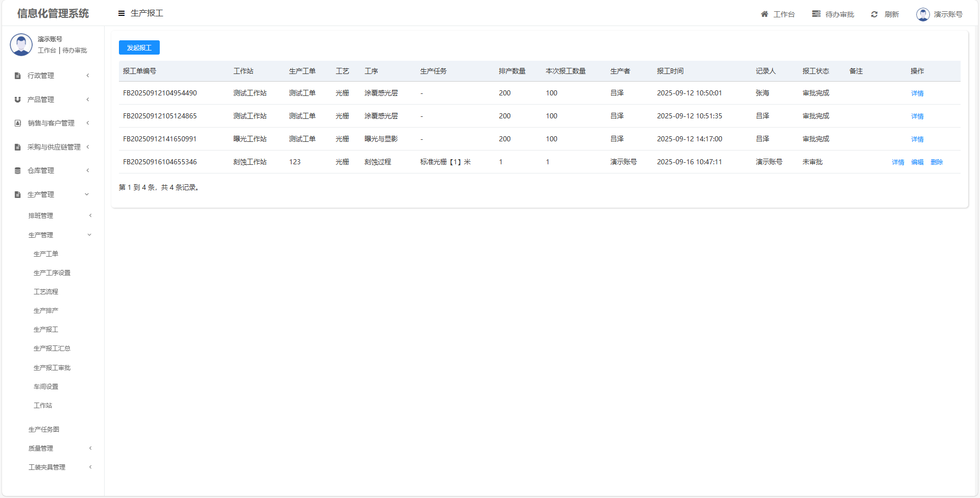Image resolution: width=980 pixels, height=498 pixels.
Task: Click the sidebar user profile avatar
Action: [x=21, y=45]
